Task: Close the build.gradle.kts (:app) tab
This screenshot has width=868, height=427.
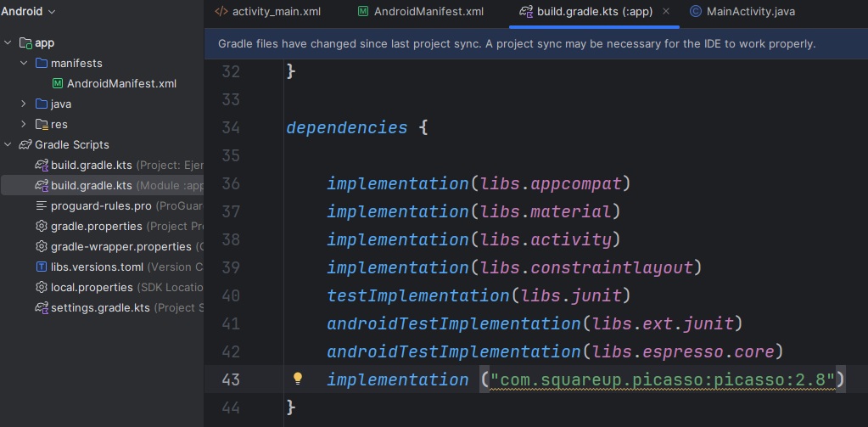Action: [666, 12]
